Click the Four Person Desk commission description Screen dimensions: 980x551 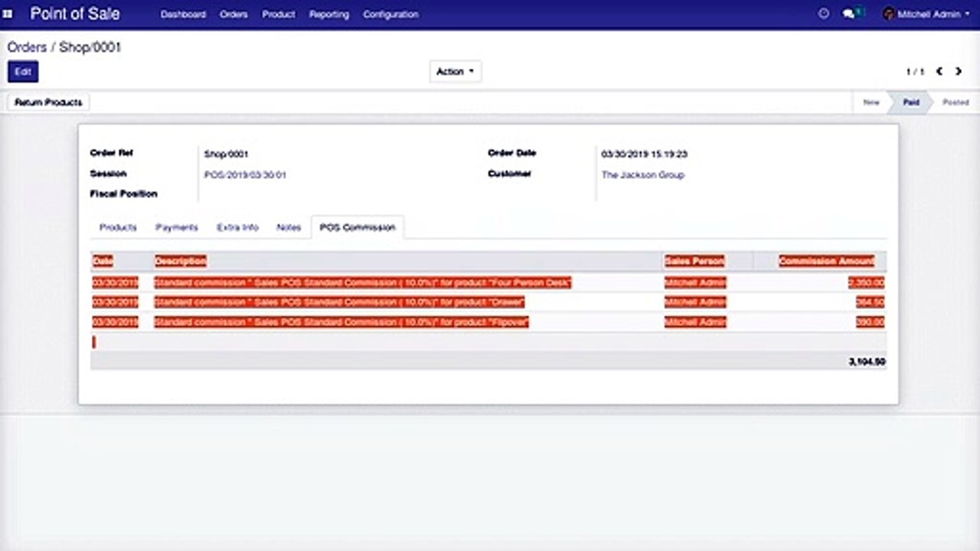(x=363, y=282)
